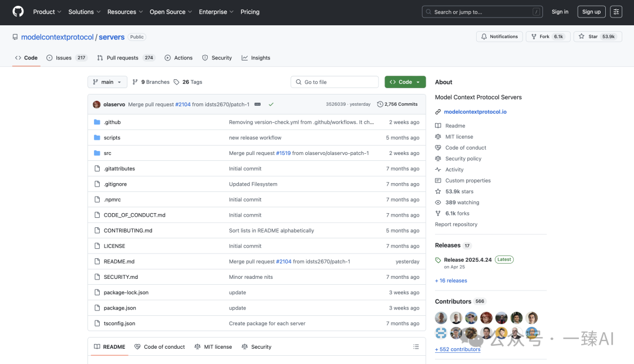This screenshot has height=364, width=634.
Task: Click the pulse icon next to Activity
Action: click(438, 170)
